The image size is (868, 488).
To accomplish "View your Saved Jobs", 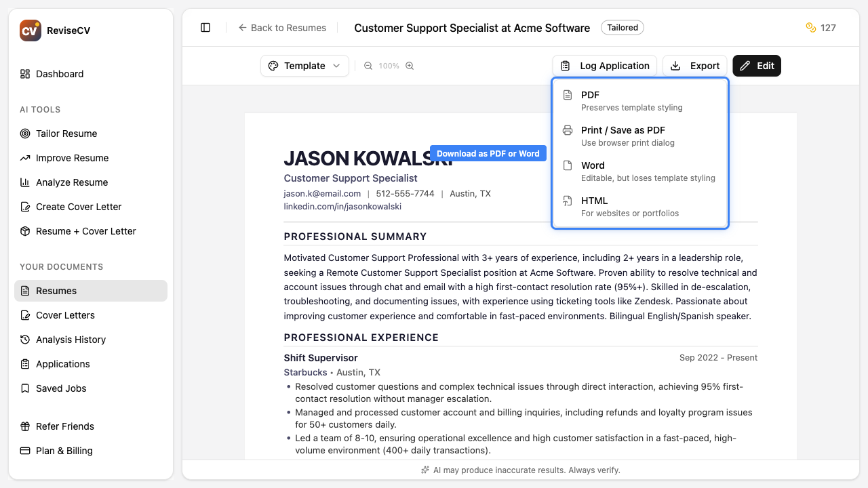I will coord(61,388).
